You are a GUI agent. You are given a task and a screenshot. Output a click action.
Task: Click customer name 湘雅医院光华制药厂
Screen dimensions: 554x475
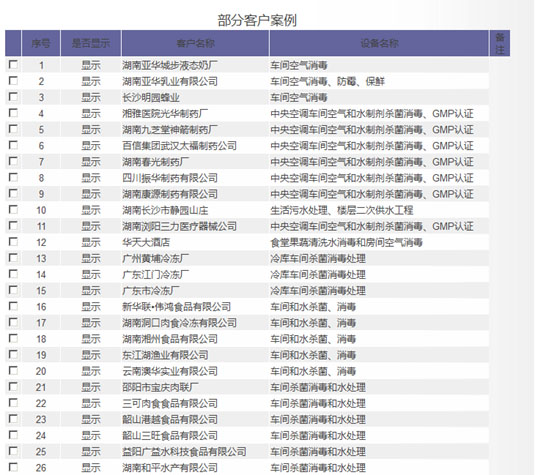(x=165, y=114)
